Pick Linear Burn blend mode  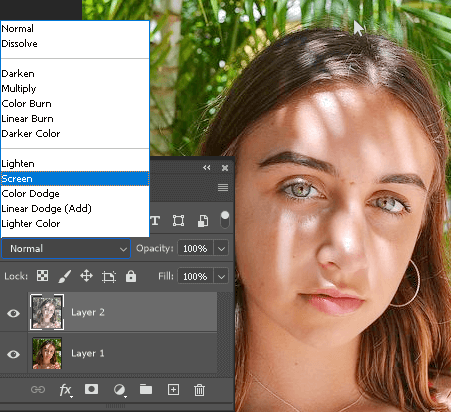click(x=75, y=119)
